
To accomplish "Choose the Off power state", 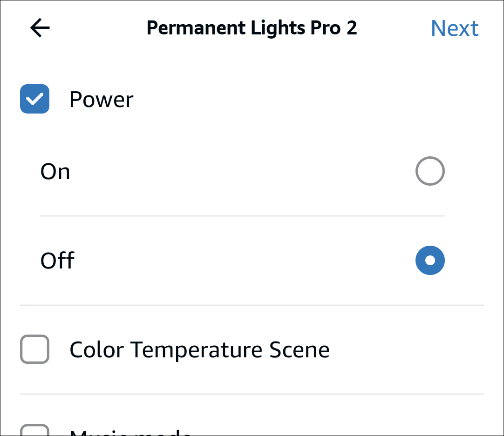I will tap(430, 261).
